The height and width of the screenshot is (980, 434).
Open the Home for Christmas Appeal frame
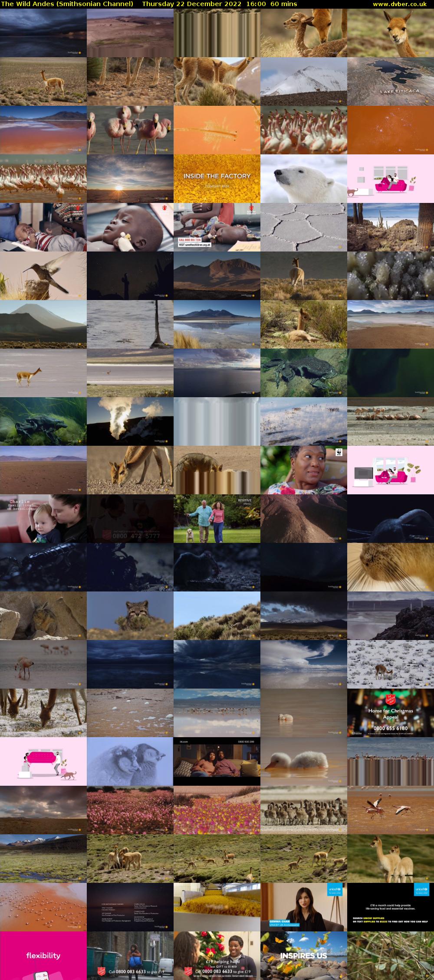[391, 713]
